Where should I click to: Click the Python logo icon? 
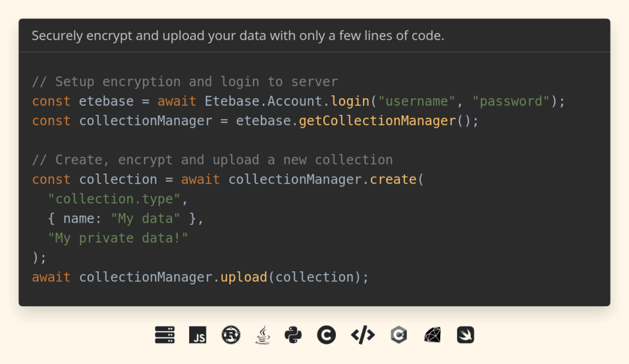pos(294,335)
